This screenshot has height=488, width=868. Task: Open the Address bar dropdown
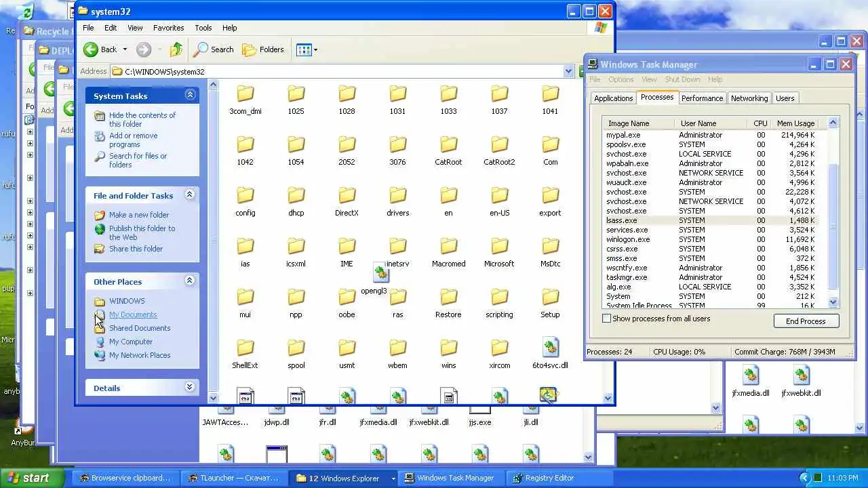coord(569,71)
